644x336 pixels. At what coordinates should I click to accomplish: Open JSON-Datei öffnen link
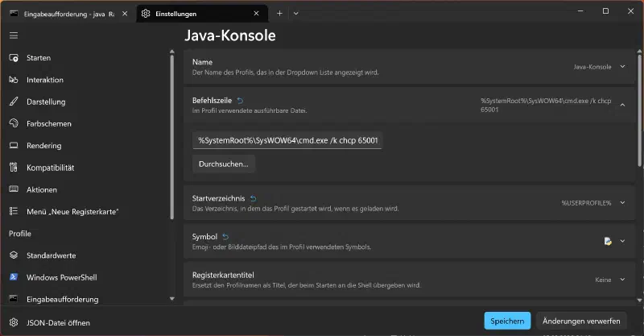pos(58,323)
